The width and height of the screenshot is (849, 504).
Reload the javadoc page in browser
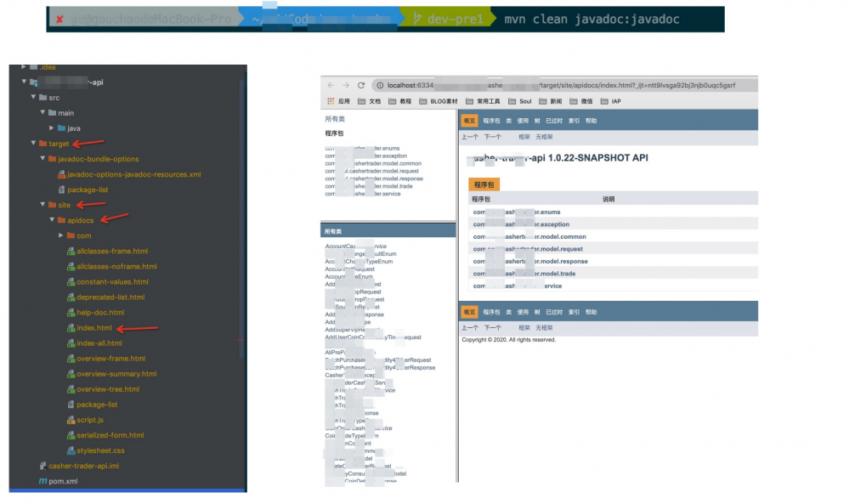361,86
